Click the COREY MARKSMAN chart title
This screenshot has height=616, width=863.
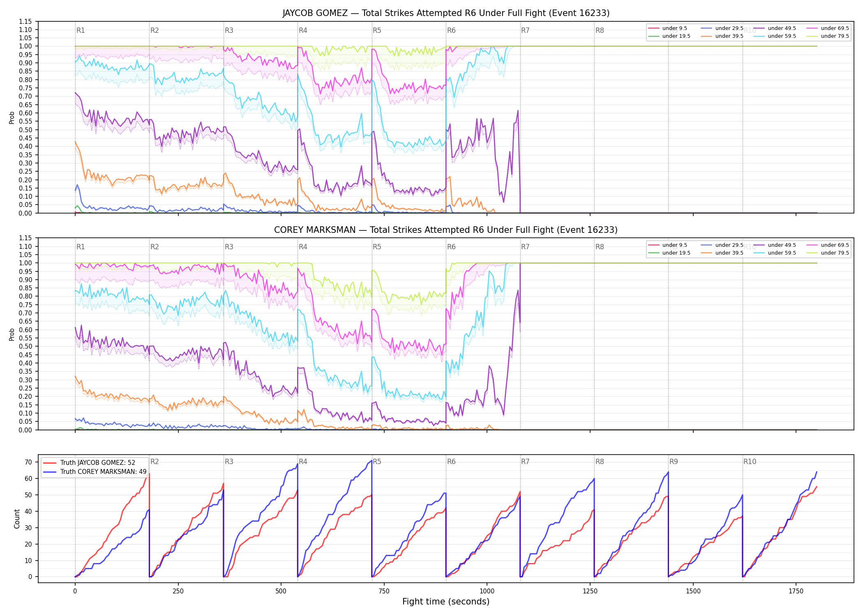click(446, 230)
